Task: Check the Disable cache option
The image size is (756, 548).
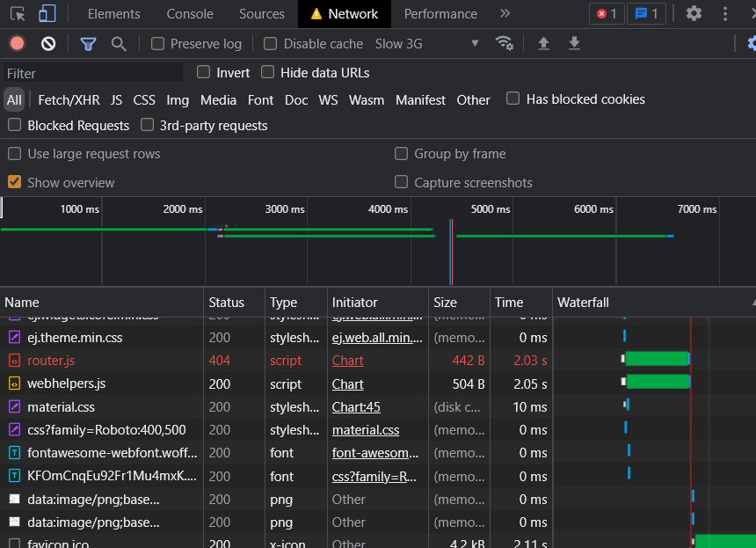Action: [x=270, y=43]
